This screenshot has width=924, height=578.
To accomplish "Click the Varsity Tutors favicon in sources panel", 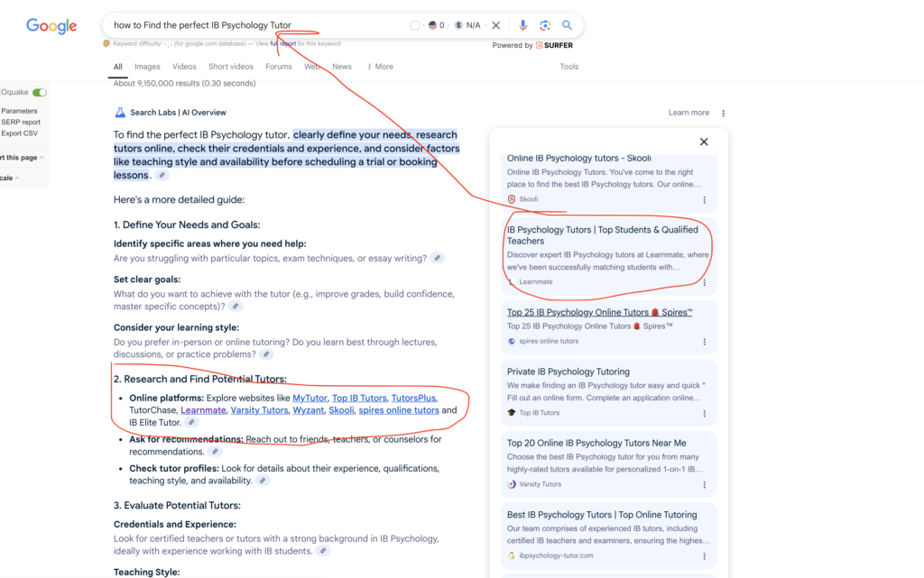I will point(512,484).
